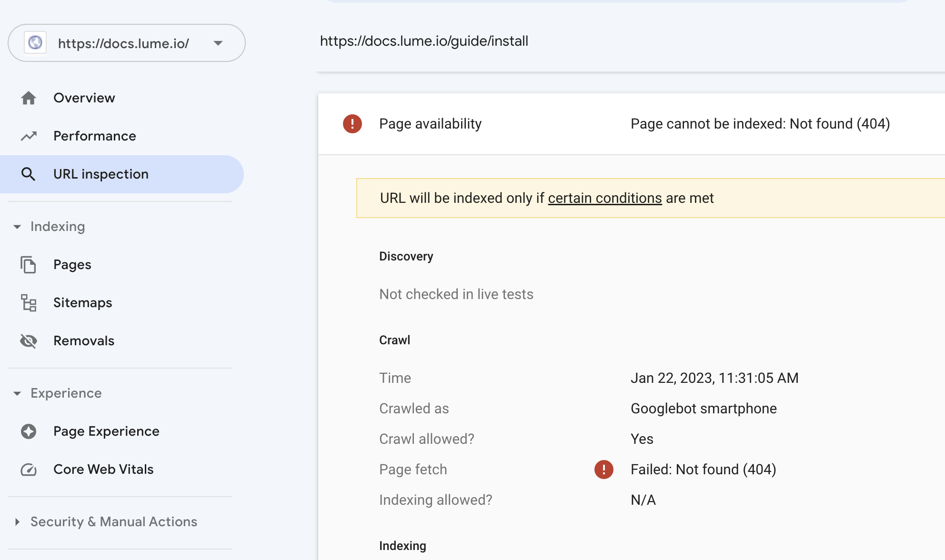
Task: Click the Overview home icon
Action: pyautogui.click(x=29, y=98)
